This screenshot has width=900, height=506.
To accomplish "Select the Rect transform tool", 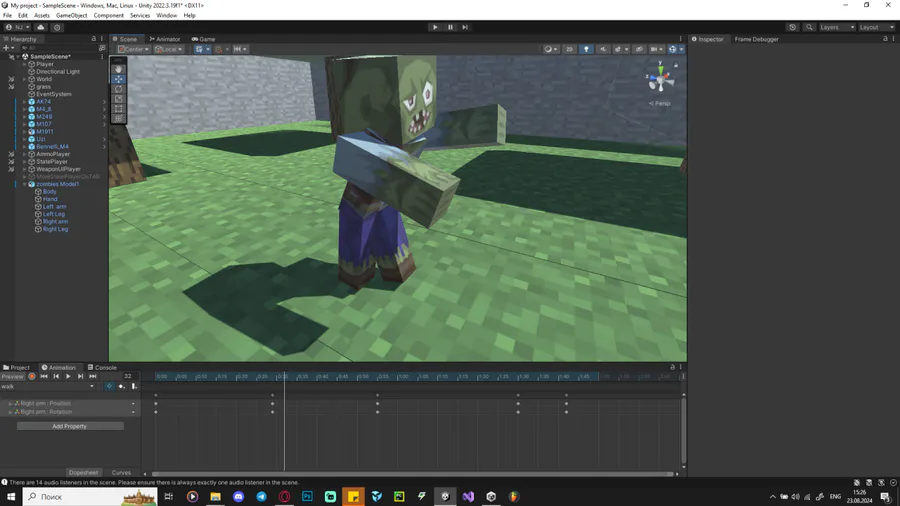I will [x=118, y=108].
